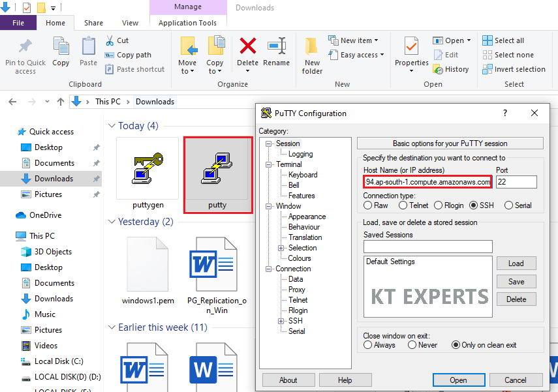
Task: Click the PuTTY help question mark button
Action: pyautogui.click(x=505, y=113)
